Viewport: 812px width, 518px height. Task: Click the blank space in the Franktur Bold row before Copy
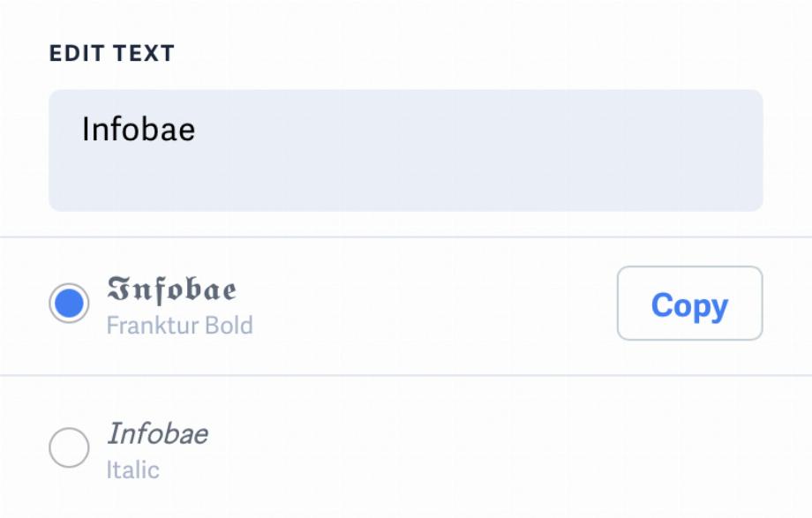[435, 305]
